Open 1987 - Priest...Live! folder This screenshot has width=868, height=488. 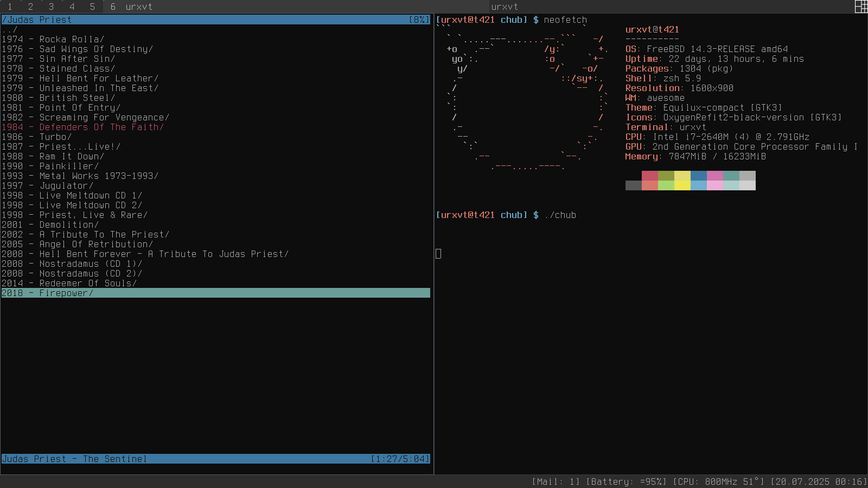[61, 146]
